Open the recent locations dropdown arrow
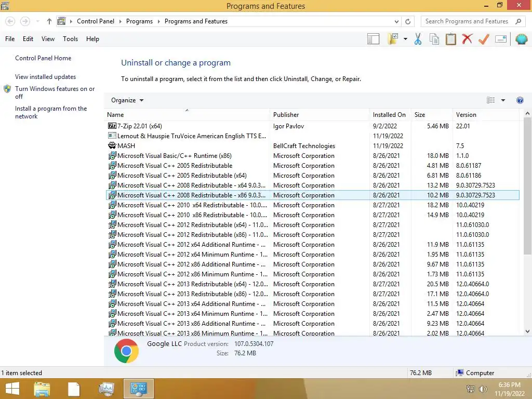This screenshot has width=532, height=399. click(37, 21)
